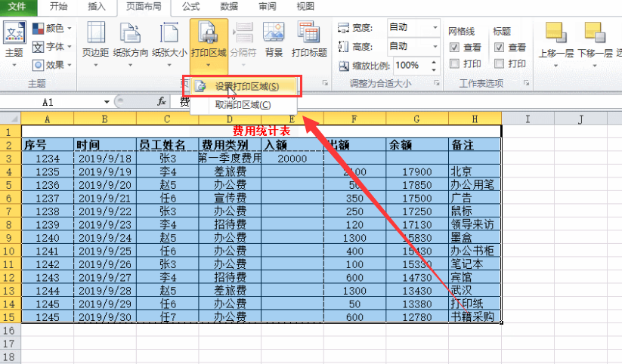
Task: Select 设置打印区域(S) menu item
Action: coord(243,86)
